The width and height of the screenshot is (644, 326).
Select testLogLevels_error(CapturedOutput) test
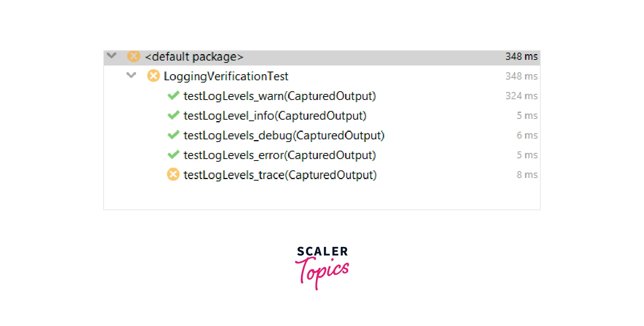click(x=280, y=155)
